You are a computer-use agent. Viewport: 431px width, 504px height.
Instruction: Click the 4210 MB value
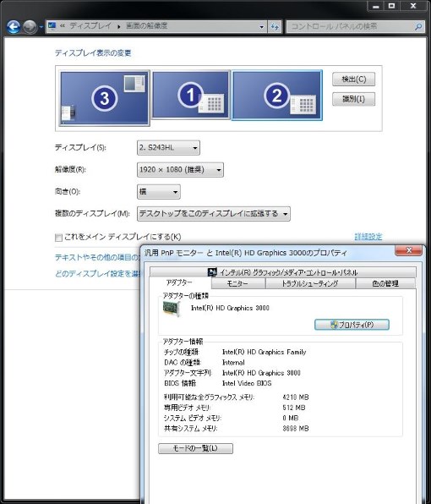(296, 397)
